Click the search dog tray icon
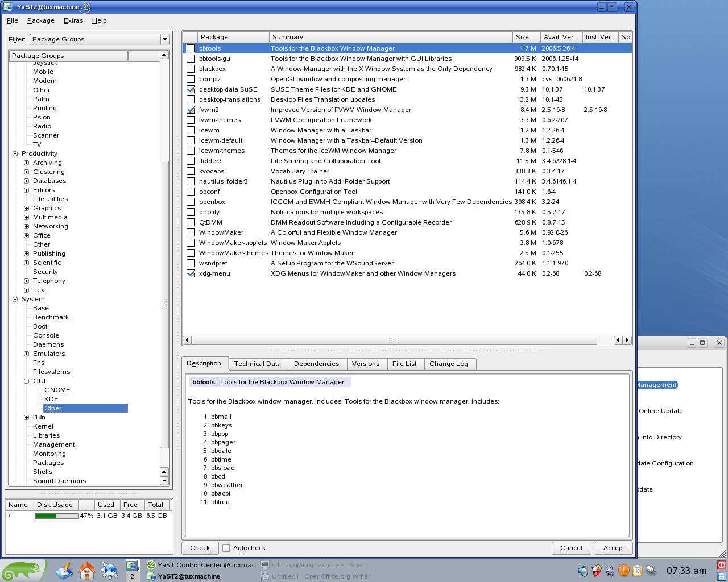 point(597,571)
